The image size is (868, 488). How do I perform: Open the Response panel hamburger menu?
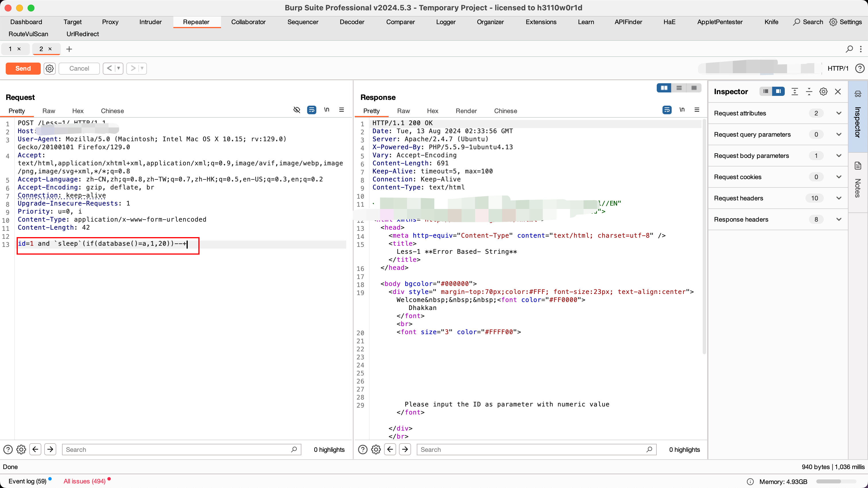[x=697, y=110]
